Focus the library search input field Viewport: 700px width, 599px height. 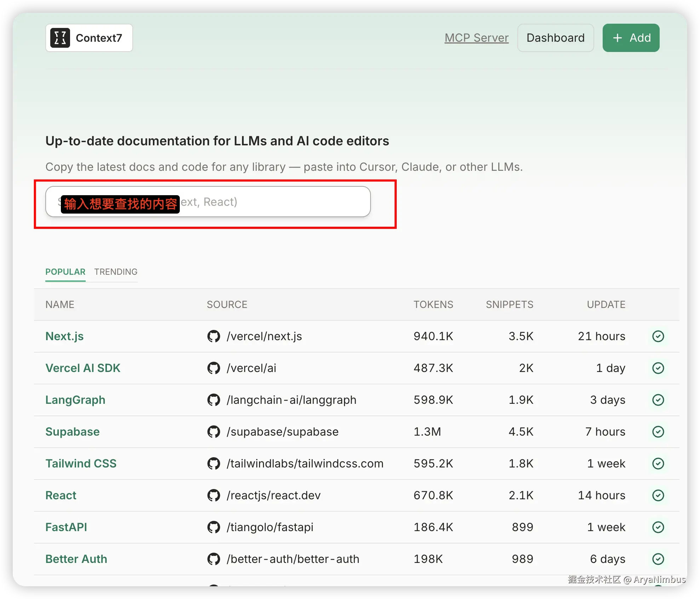click(x=276, y=202)
